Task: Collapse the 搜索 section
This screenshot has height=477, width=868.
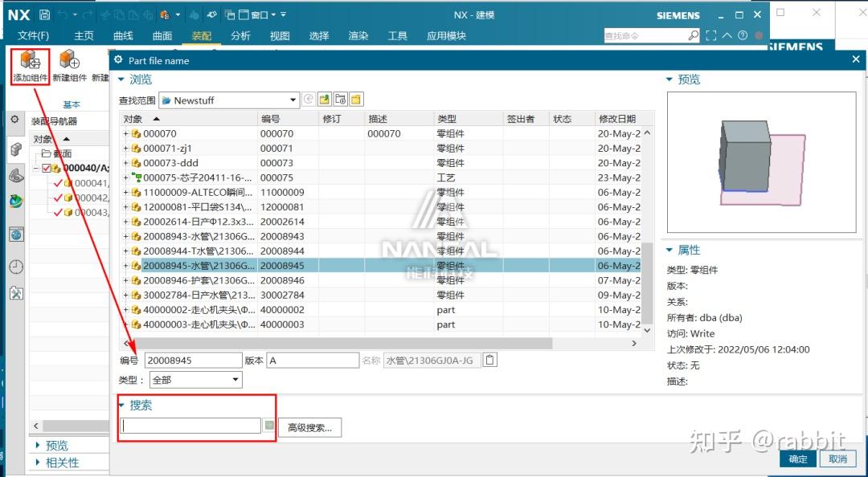Action: [x=124, y=406]
